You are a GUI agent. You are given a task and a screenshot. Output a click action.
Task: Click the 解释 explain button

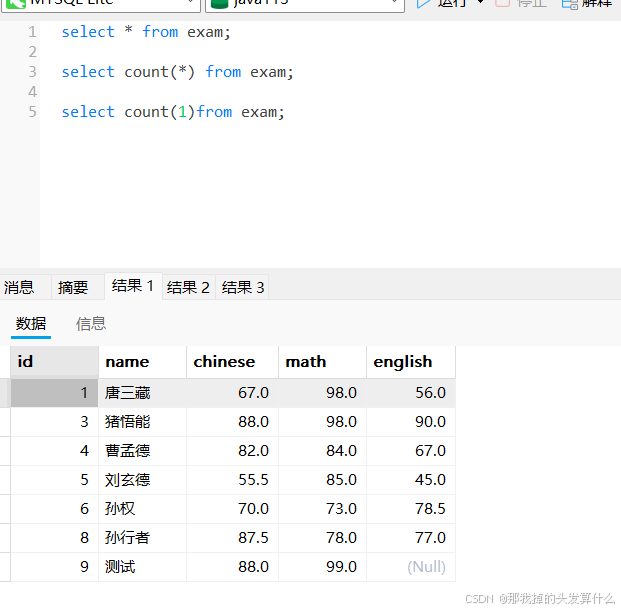[587, 3]
